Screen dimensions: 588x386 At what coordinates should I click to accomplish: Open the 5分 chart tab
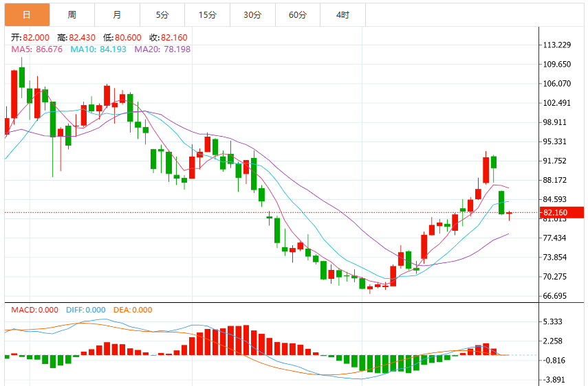[162, 15]
